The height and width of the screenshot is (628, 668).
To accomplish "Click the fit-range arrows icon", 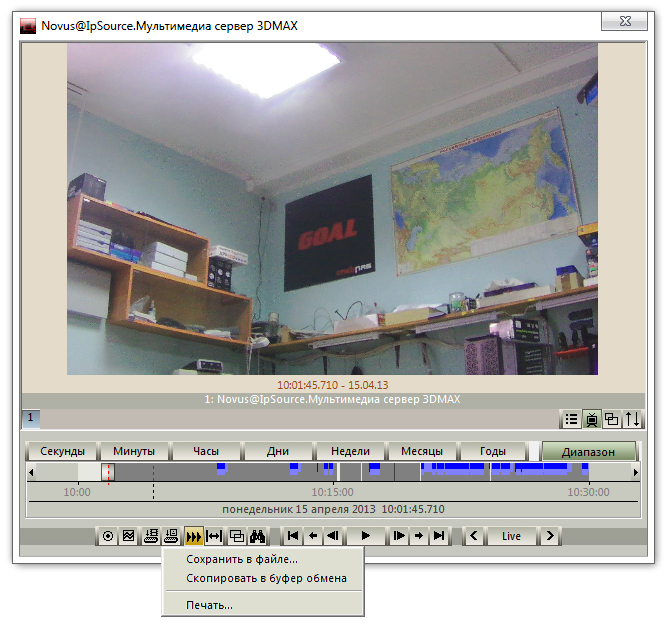I will tap(214, 536).
